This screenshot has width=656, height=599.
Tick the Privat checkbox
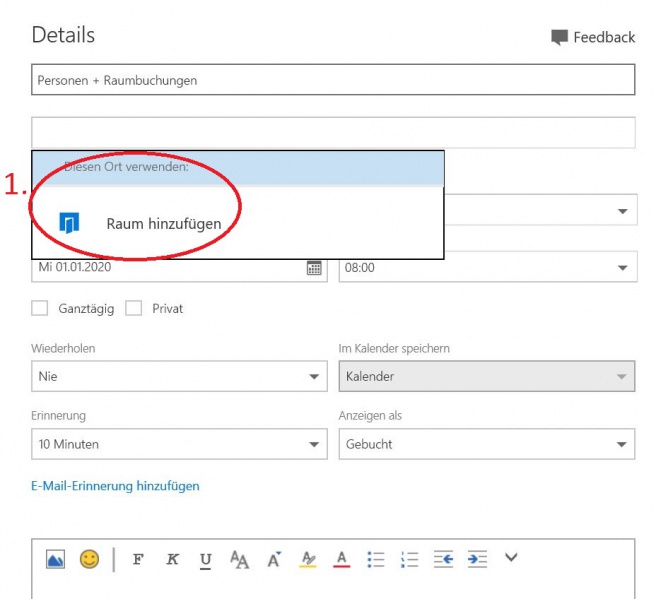[x=133, y=308]
